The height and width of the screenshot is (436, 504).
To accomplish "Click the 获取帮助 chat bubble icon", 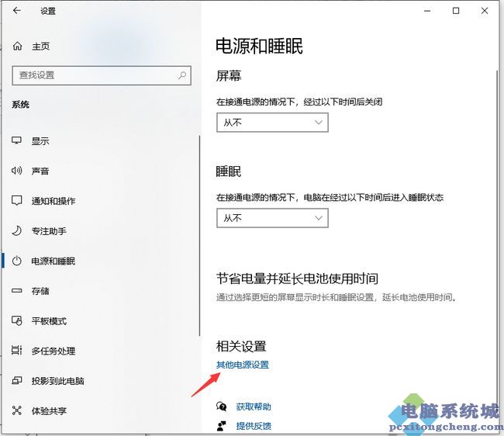I will tap(222, 407).
